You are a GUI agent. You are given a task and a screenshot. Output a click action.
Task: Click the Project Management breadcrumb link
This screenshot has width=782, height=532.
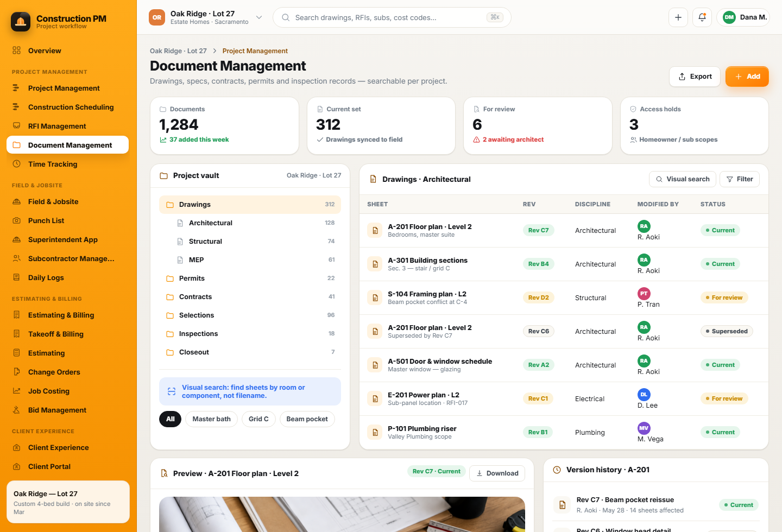pos(255,51)
